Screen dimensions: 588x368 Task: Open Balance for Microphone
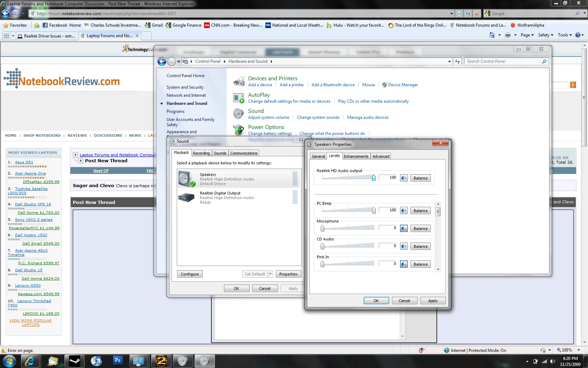point(421,229)
